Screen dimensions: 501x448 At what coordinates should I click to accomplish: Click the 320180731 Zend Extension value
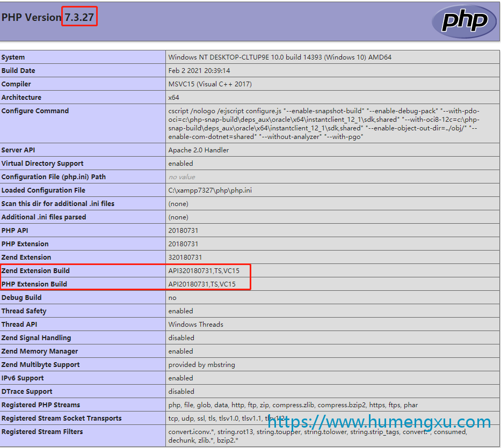[185, 257]
